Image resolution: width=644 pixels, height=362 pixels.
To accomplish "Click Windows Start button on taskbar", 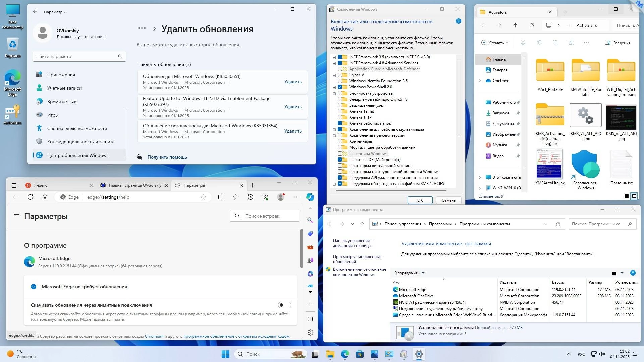I will tap(225, 354).
